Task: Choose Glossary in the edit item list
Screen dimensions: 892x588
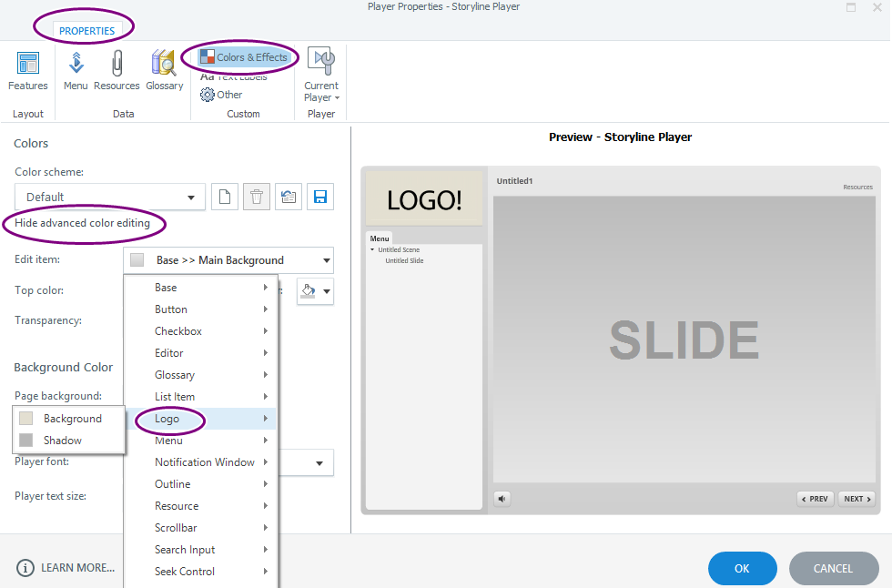Action: pos(201,375)
